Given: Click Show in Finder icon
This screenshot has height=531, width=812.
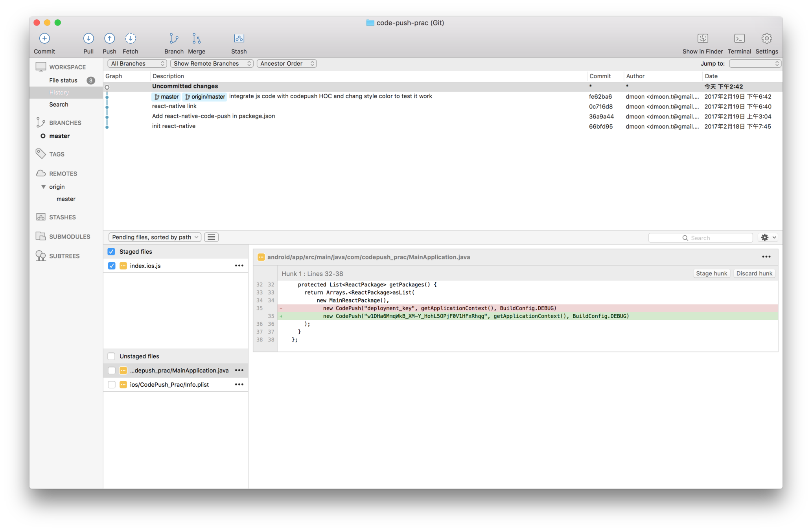Looking at the screenshot, I should click(702, 39).
